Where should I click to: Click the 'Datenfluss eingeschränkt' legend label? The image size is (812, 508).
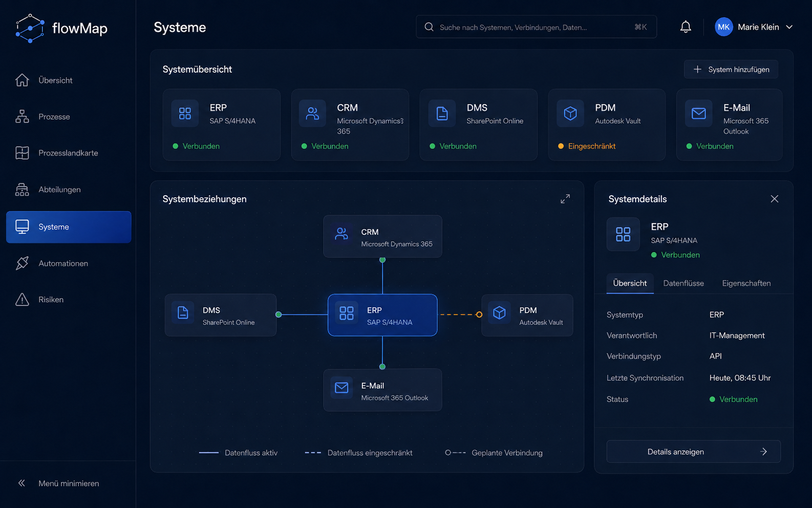(370, 453)
